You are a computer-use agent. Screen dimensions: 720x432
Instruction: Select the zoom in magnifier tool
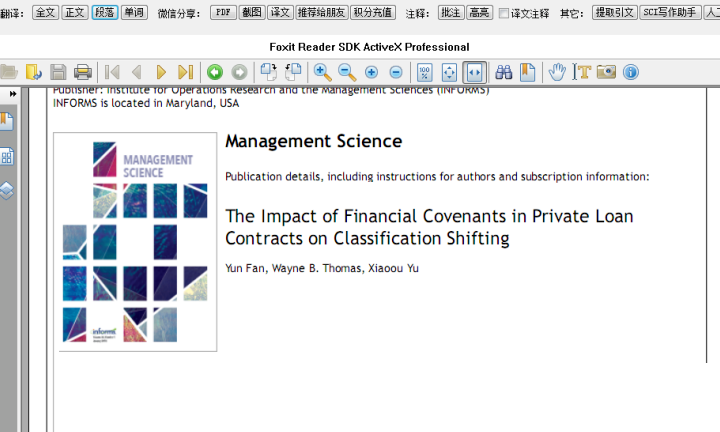coord(322,72)
